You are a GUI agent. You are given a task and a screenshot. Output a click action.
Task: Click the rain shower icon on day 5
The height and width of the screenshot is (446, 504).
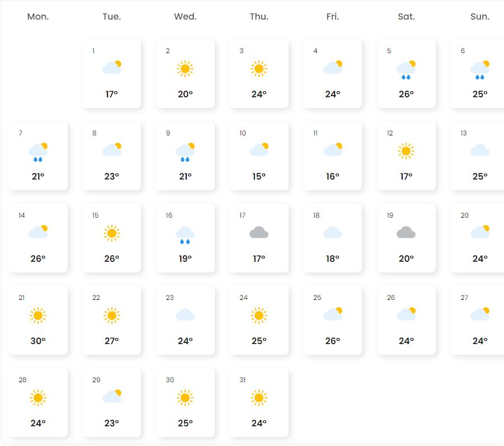pos(406,69)
